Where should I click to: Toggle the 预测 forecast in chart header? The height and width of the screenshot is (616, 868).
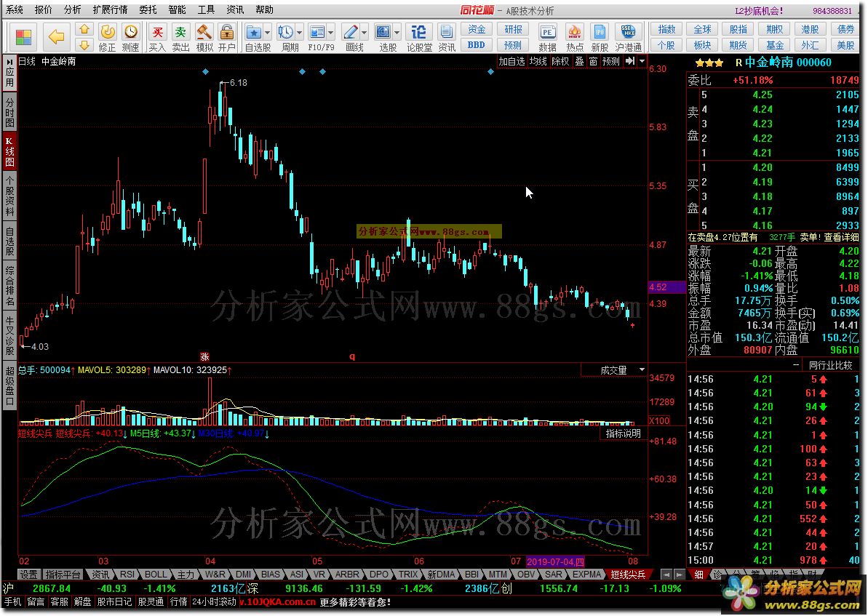coord(611,61)
